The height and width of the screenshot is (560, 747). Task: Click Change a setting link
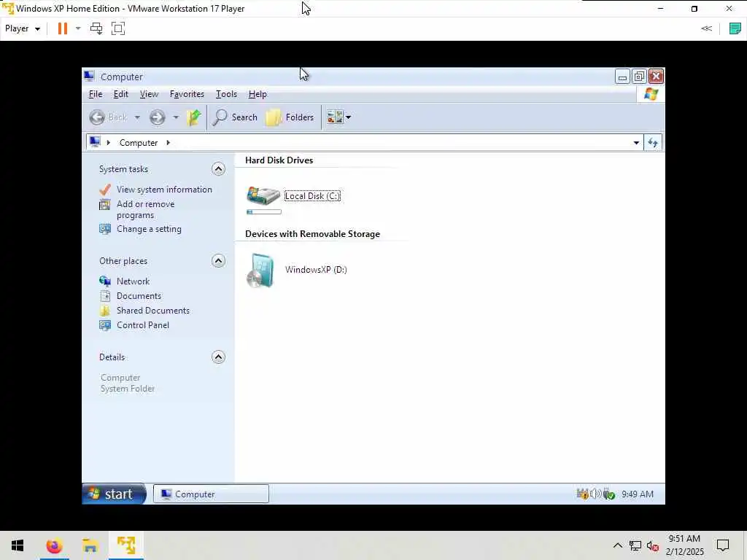point(149,229)
